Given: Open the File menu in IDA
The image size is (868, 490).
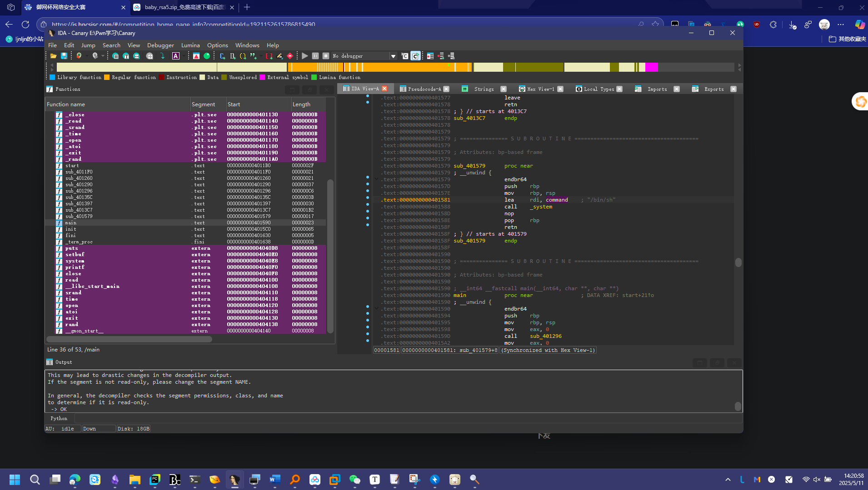Looking at the screenshot, I should point(53,45).
